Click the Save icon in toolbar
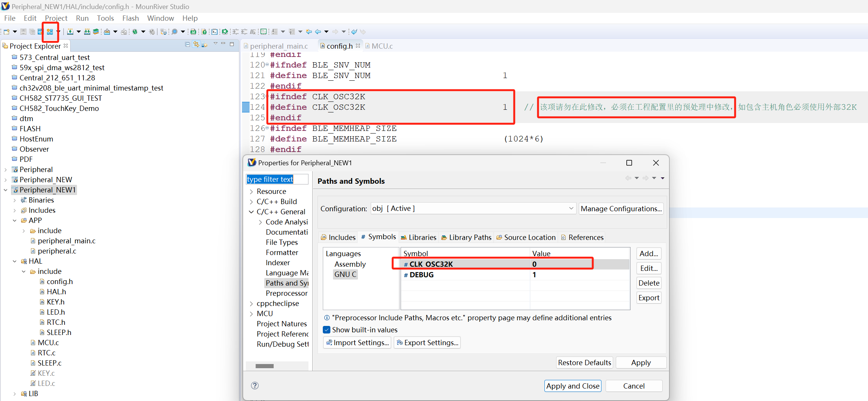 [x=23, y=32]
